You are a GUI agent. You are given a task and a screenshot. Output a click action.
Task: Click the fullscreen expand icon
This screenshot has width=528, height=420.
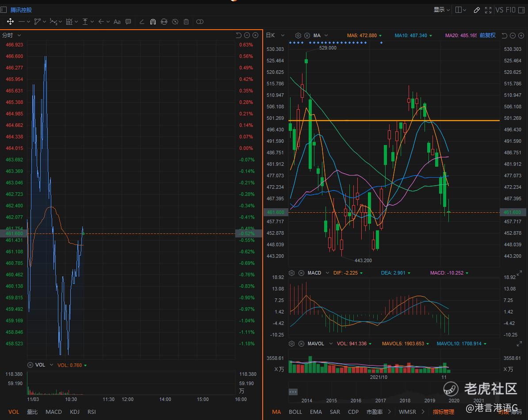[x=488, y=10]
